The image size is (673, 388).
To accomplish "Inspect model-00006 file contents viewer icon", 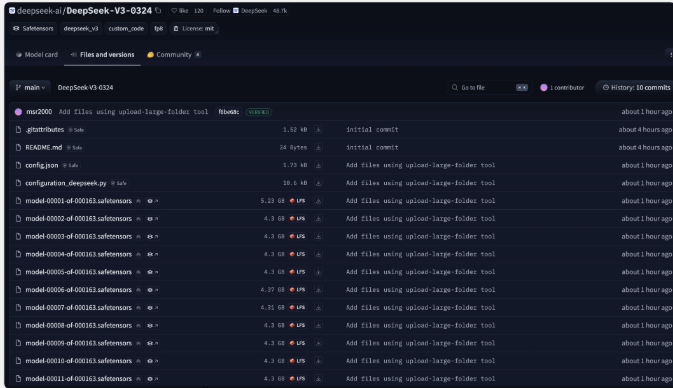I will [x=153, y=290].
